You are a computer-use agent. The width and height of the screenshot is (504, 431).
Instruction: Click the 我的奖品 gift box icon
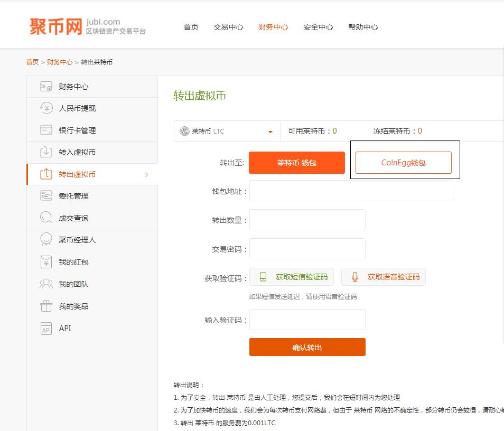coord(46,306)
